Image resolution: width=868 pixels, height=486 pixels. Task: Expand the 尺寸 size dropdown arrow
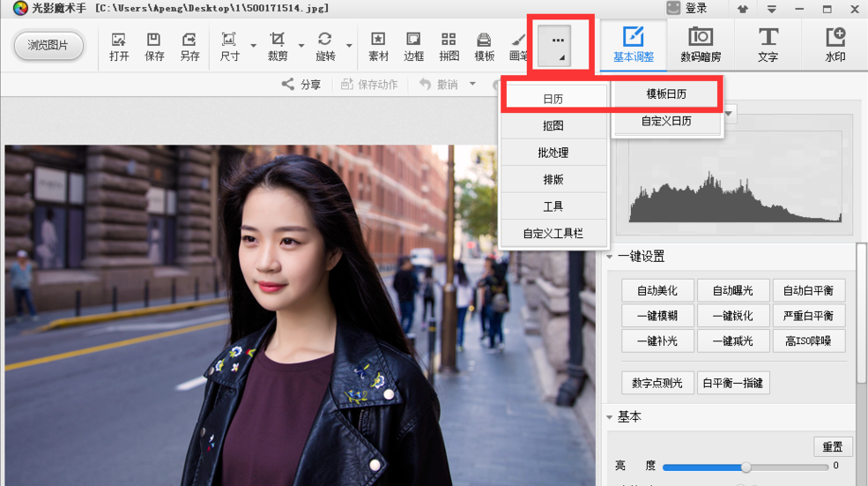[254, 46]
